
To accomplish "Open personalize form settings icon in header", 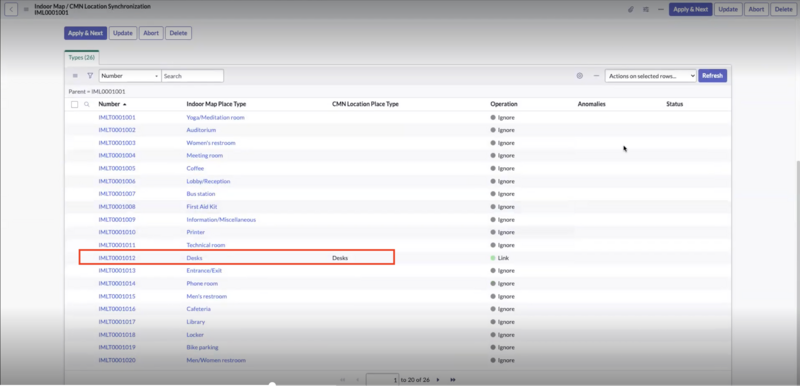I will [x=645, y=9].
